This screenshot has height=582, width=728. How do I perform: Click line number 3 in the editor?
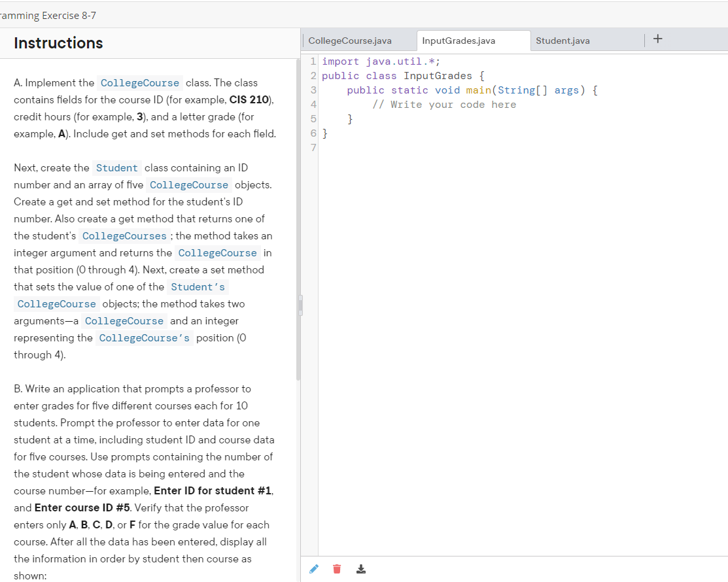tap(313, 90)
